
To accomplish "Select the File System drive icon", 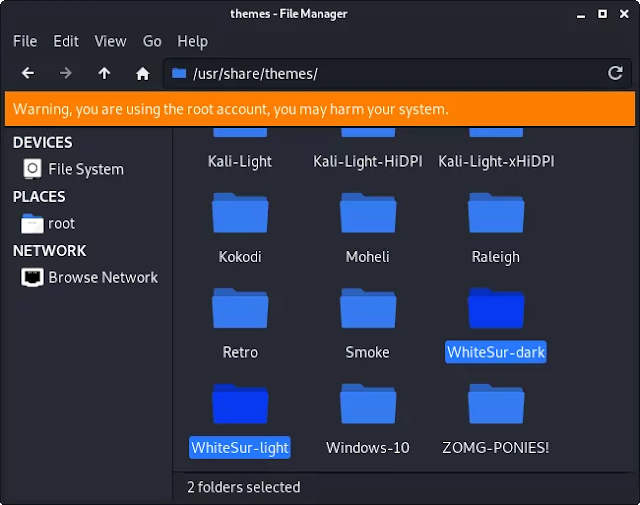I will (x=32, y=169).
